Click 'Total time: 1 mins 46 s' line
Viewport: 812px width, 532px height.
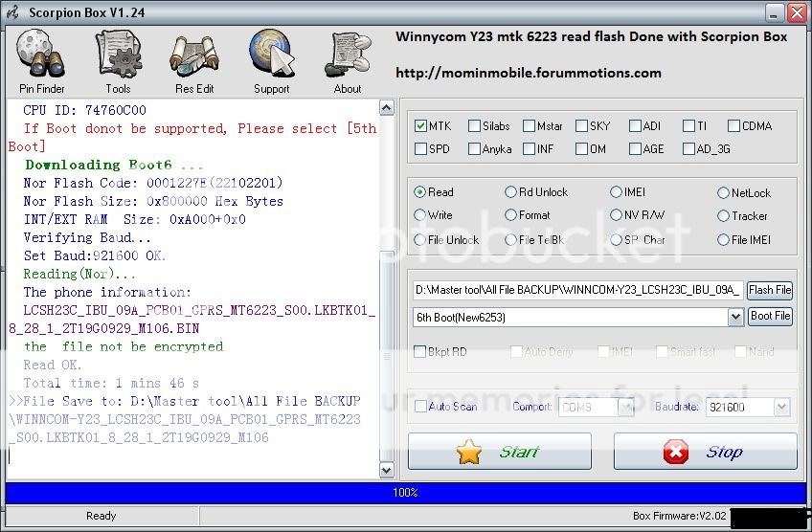[x=111, y=384]
